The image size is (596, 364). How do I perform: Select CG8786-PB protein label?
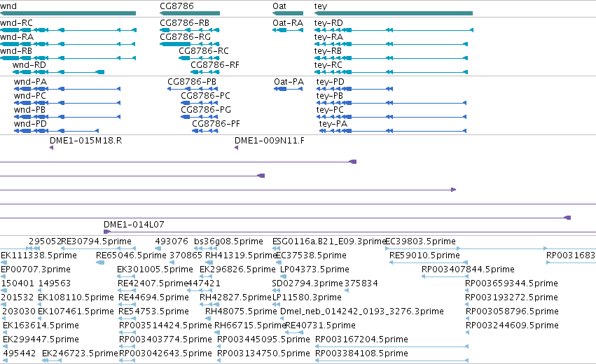[192, 82]
